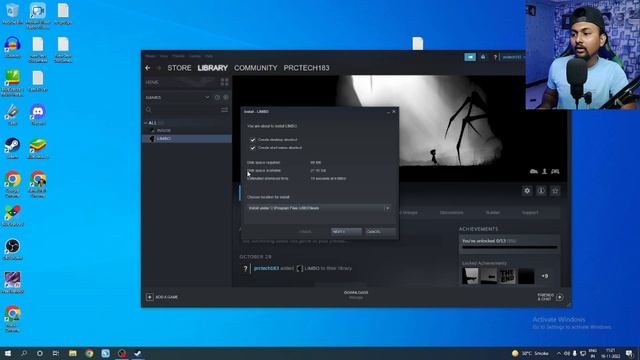Open Chrome from the taskbar
Screen dimensions: 640x360
point(89,353)
